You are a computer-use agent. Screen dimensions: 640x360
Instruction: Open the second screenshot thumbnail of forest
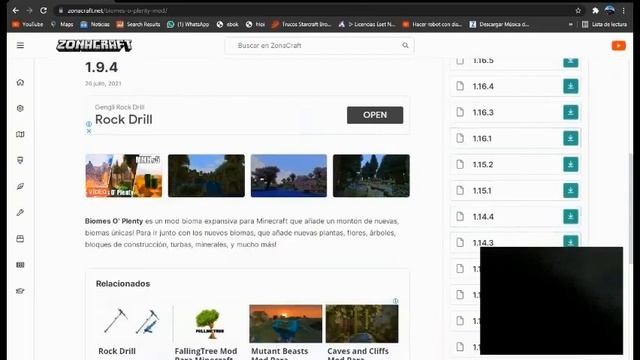[x=206, y=176]
